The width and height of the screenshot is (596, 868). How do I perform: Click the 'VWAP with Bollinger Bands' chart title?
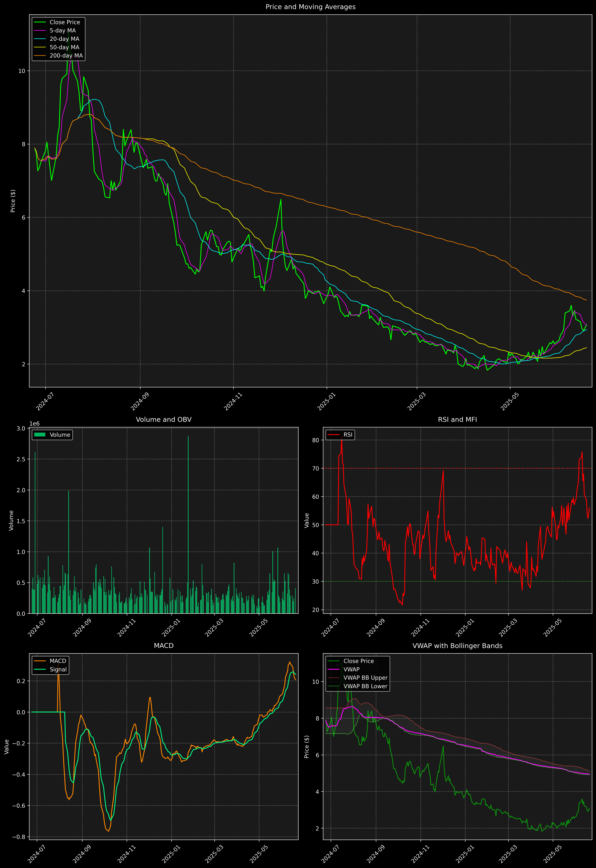click(x=457, y=646)
